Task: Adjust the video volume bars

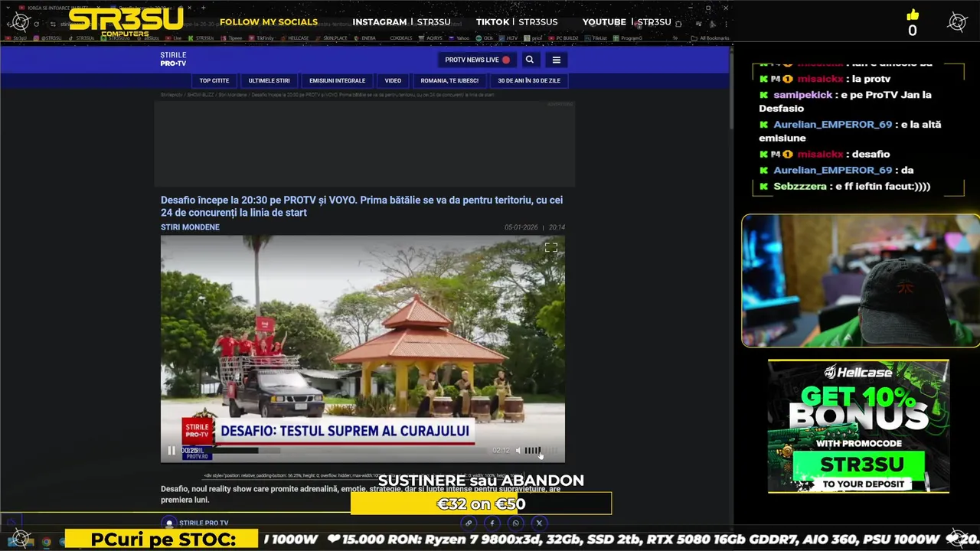Action: coord(541,451)
